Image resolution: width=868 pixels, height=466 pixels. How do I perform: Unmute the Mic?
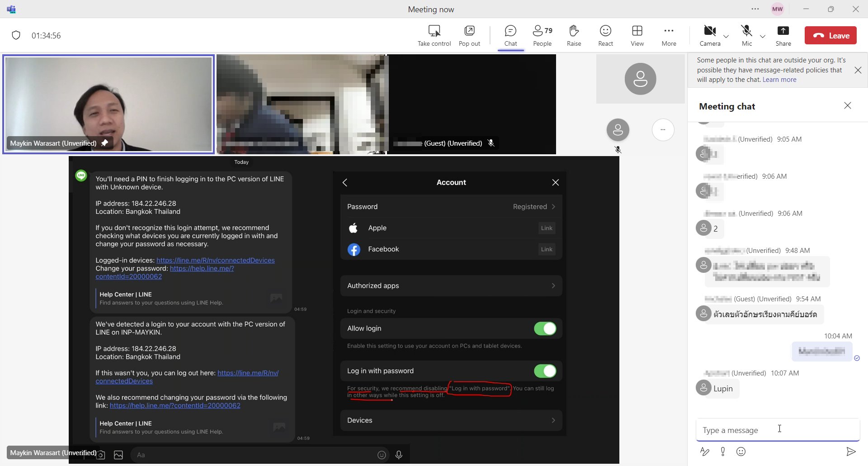coord(746,31)
